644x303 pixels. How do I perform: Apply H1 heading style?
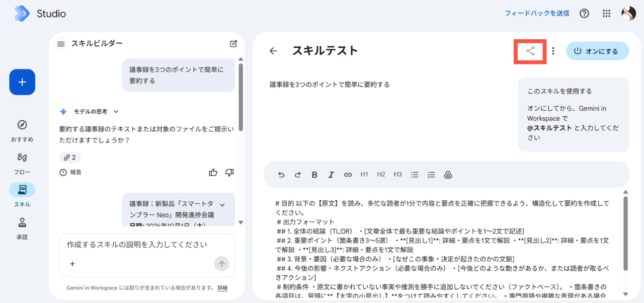point(364,175)
